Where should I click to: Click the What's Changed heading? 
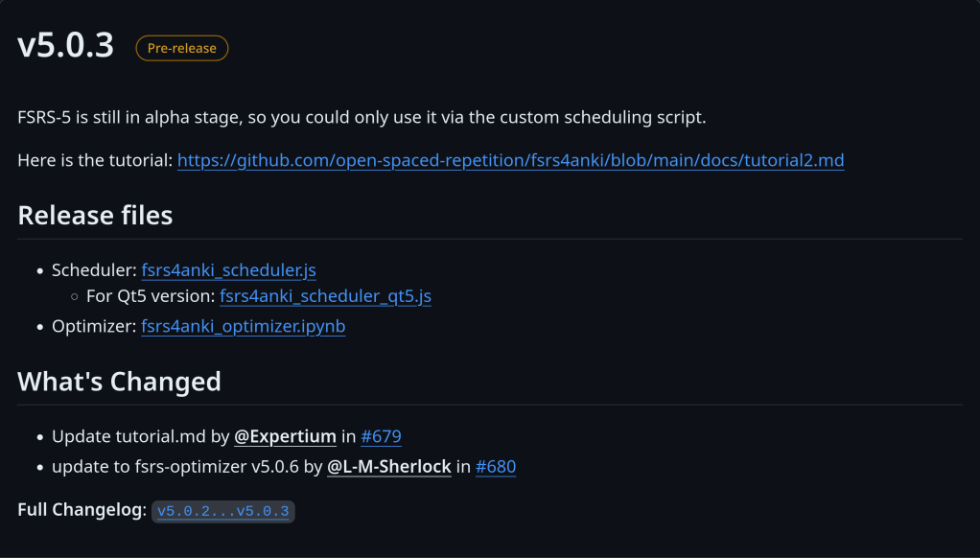tap(119, 382)
